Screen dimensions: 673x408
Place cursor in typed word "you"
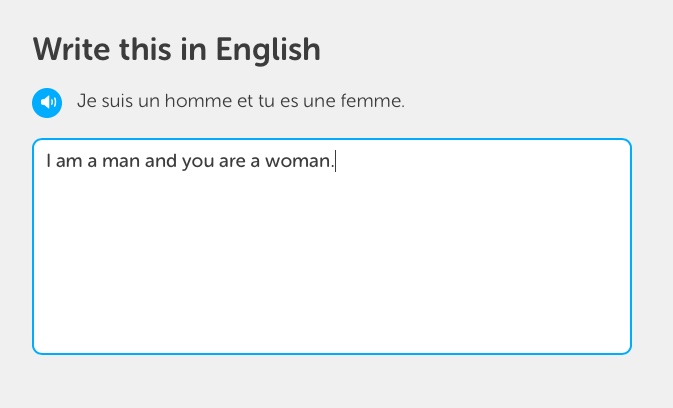197,163
